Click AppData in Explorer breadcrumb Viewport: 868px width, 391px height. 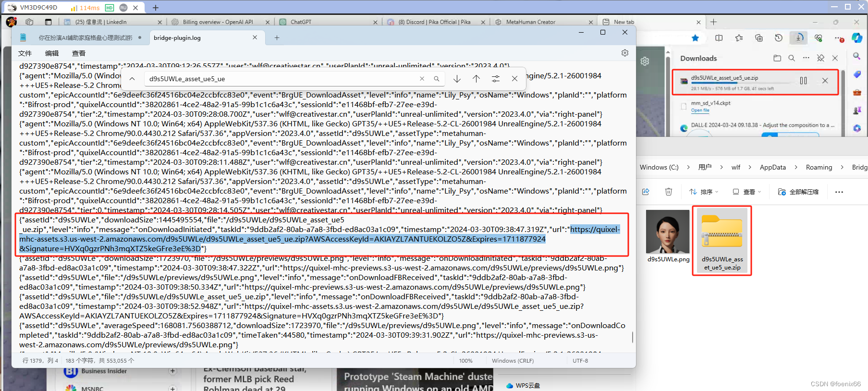click(x=772, y=167)
